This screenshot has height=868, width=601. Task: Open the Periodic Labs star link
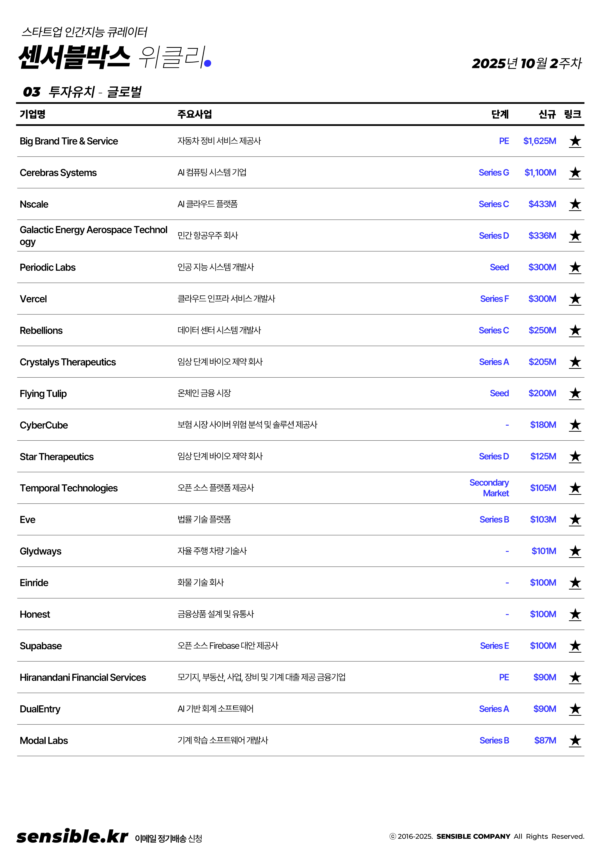point(575,267)
